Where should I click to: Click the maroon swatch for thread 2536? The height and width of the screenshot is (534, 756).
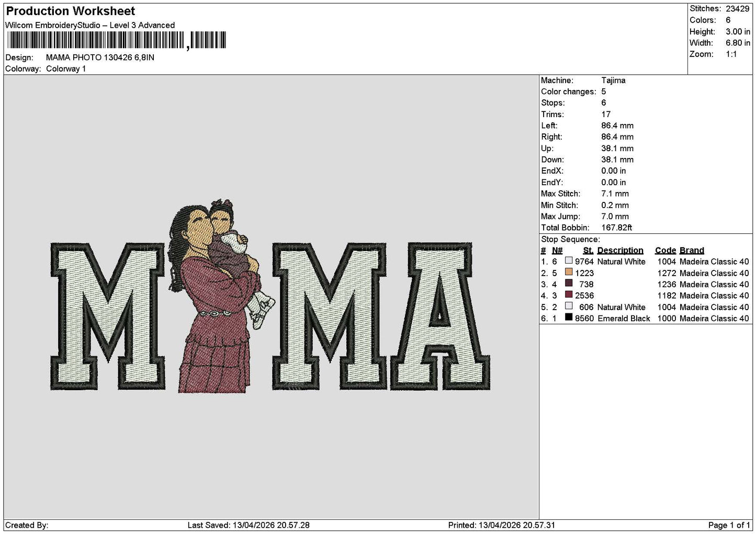[x=569, y=294]
